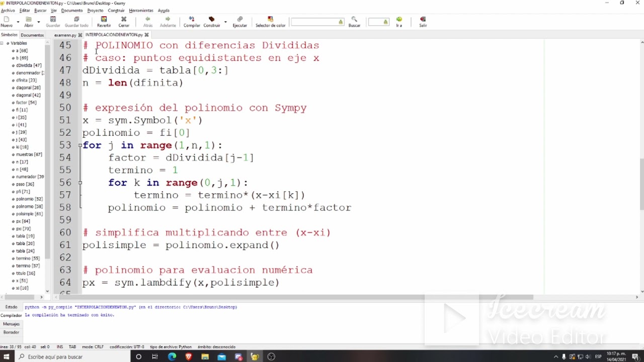The width and height of the screenshot is (644, 362).
Task: Click line number 61 in the margin
Action: pyautogui.click(x=65, y=245)
